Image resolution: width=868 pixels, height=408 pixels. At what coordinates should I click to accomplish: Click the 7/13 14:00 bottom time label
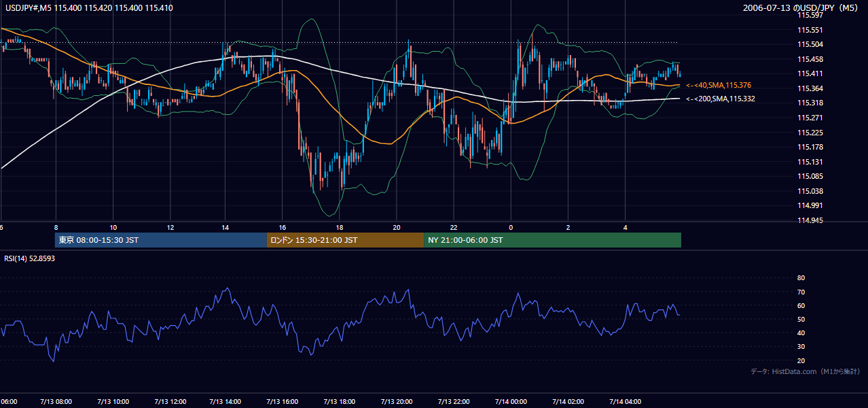tap(226, 402)
